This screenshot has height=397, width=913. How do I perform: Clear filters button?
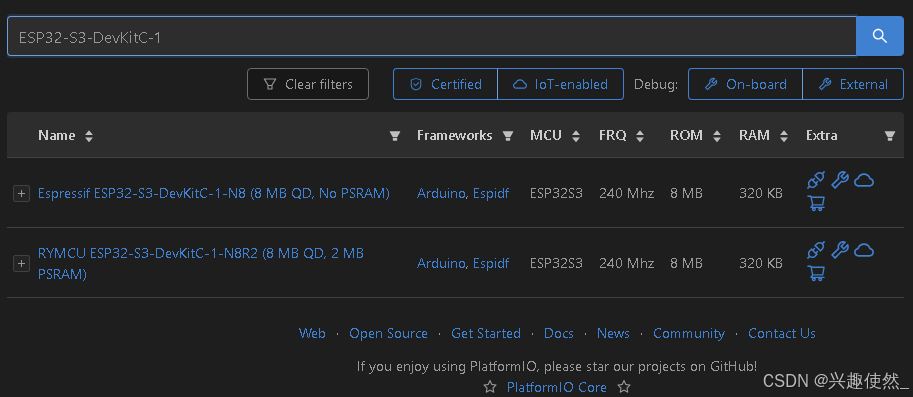point(308,84)
